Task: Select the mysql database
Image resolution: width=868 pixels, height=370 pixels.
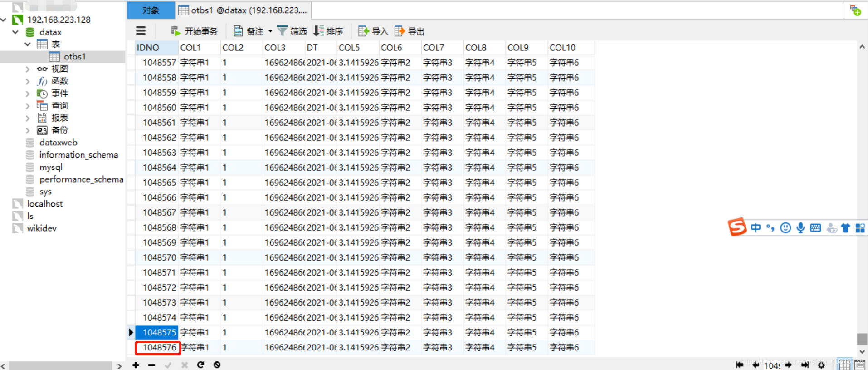Action: coord(51,167)
